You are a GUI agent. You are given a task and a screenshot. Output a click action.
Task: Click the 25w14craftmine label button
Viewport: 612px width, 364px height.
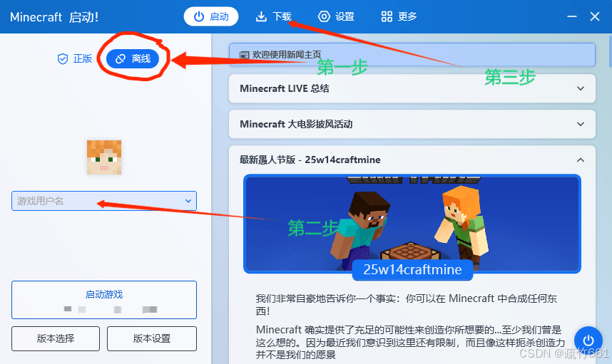pyautogui.click(x=412, y=270)
